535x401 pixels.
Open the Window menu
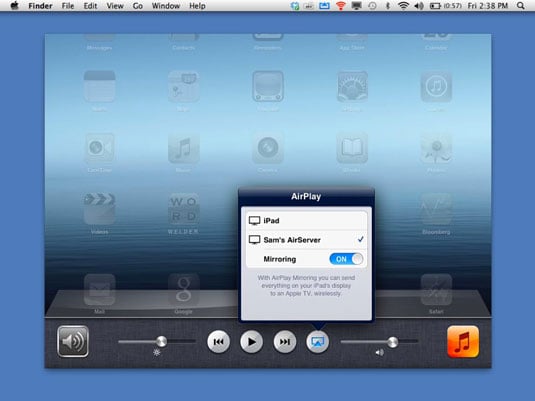(x=165, y=6)
